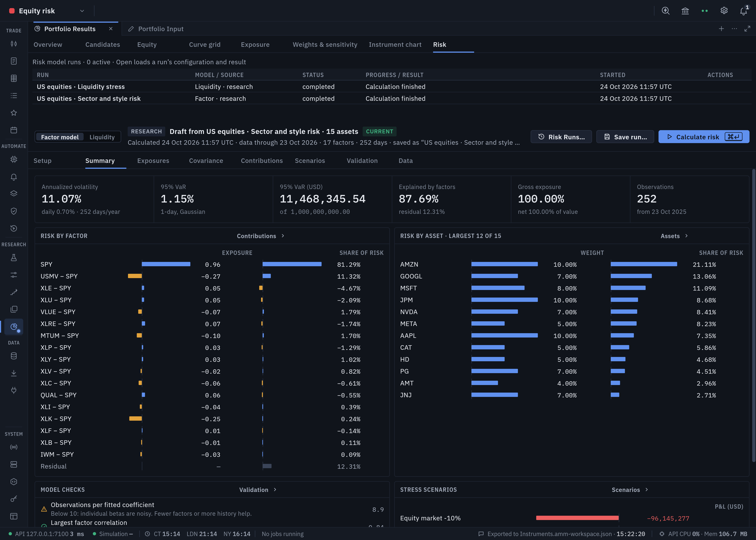Open the star favorites icon in sidebar
The width and height of the screenshot is (756, 540).
coord(14,113)
